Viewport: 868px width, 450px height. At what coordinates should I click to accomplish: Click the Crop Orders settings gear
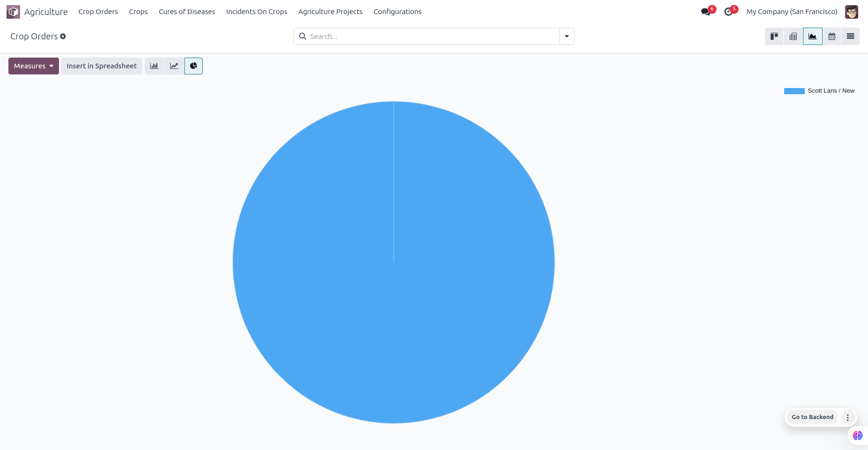point(63,37)
